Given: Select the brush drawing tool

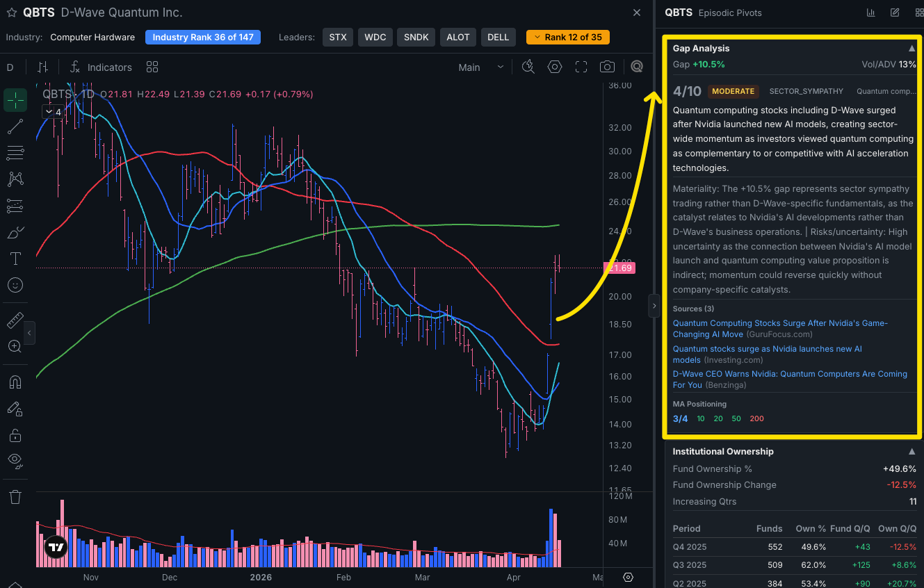Looking at the screenshot, I should tap(15, 232).
